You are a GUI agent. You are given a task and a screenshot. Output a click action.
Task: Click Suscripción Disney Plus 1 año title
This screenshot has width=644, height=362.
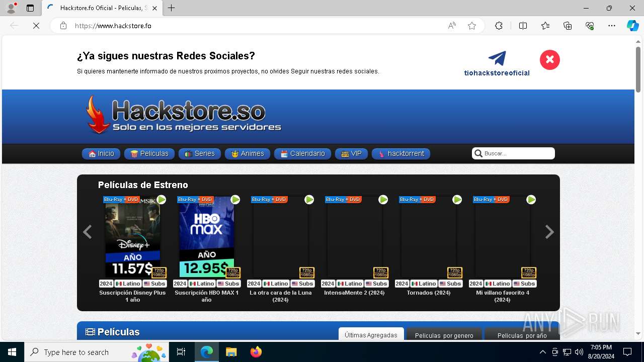click(132, 296)
